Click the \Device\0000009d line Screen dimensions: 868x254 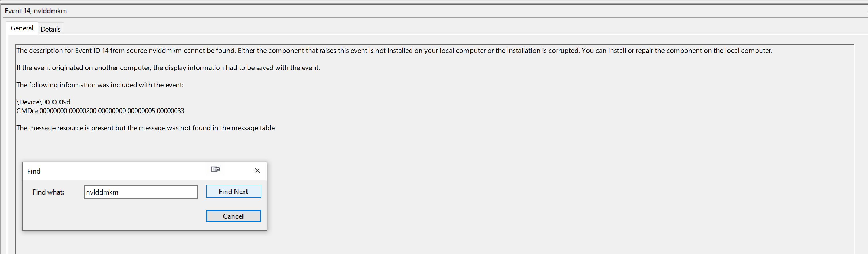tap(43, 102)
